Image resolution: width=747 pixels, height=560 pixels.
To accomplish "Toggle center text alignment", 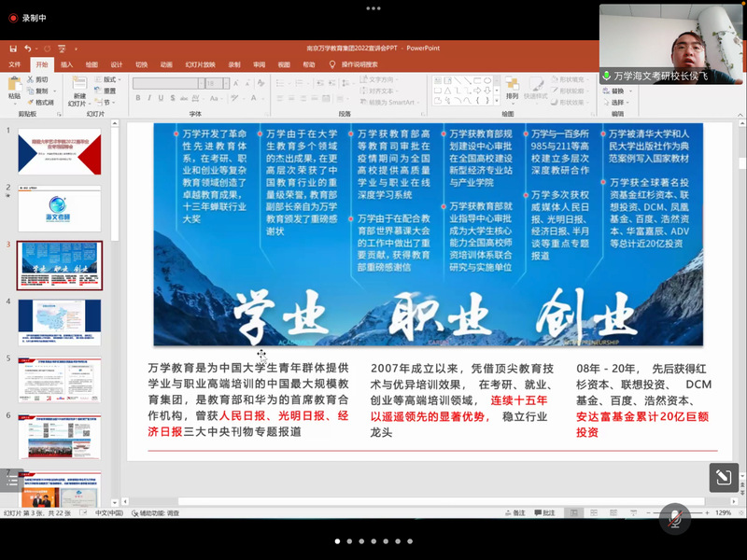I will 291,99.
